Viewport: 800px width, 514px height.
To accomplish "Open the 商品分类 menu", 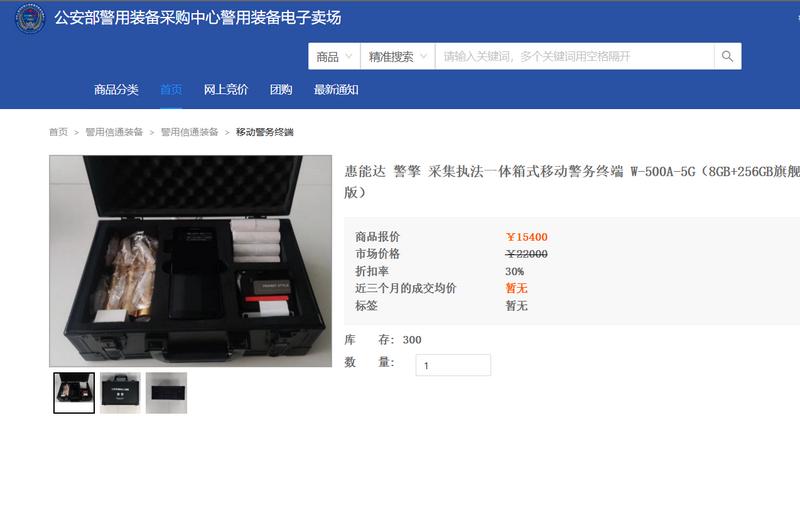I will coord(116,90).
